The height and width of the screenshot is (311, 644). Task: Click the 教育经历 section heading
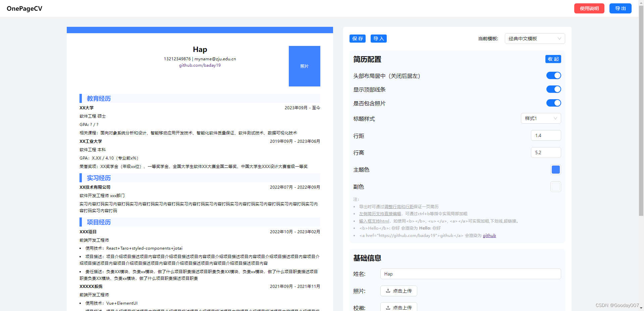click(x=99, y=99)
